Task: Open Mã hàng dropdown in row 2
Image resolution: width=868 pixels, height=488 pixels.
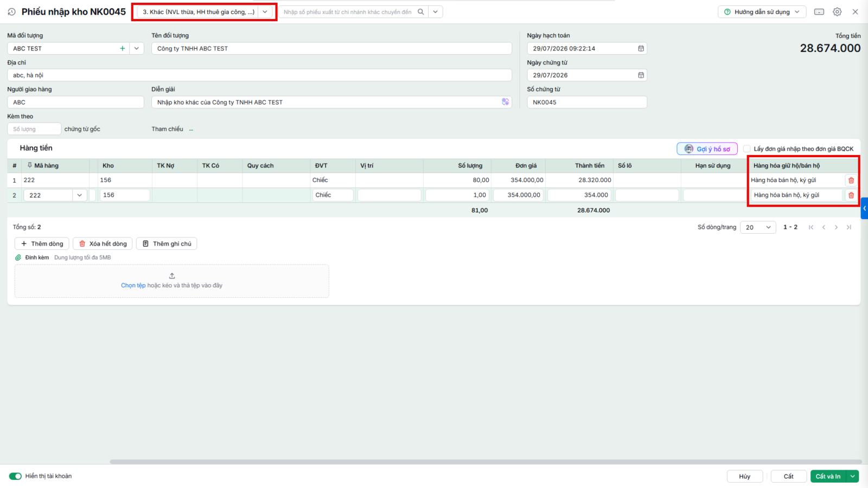Action: pos(80,195)
